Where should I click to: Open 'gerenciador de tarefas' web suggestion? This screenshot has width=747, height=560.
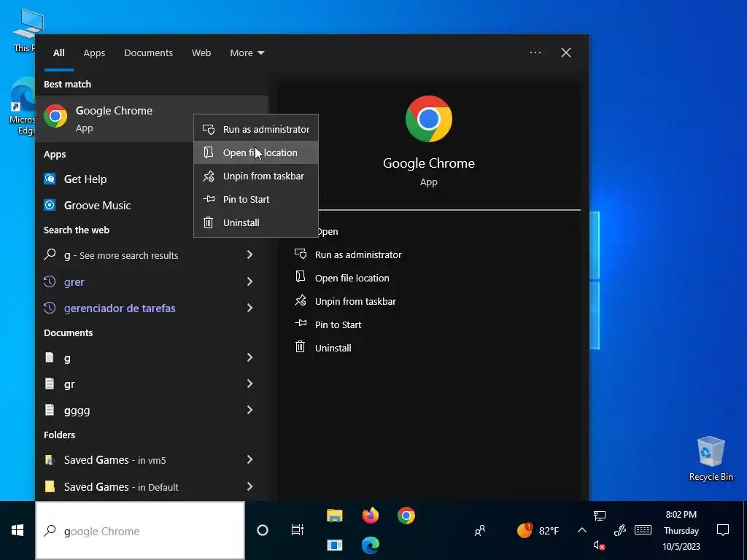(x=120, y=308)
